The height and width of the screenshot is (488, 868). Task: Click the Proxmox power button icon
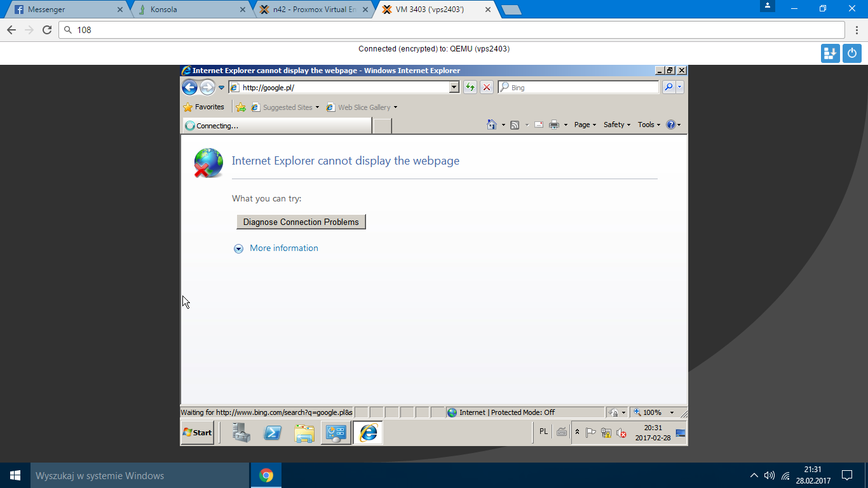852,53
